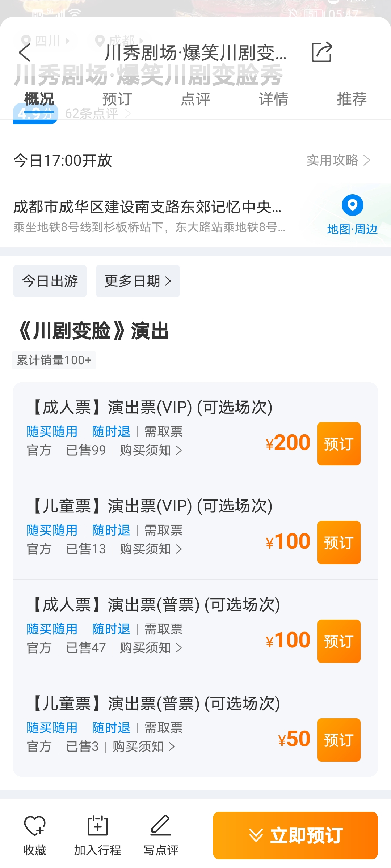Book the ¥50 child 普票 ticket
The image size is (391, 868).
[x=339, y=740]
